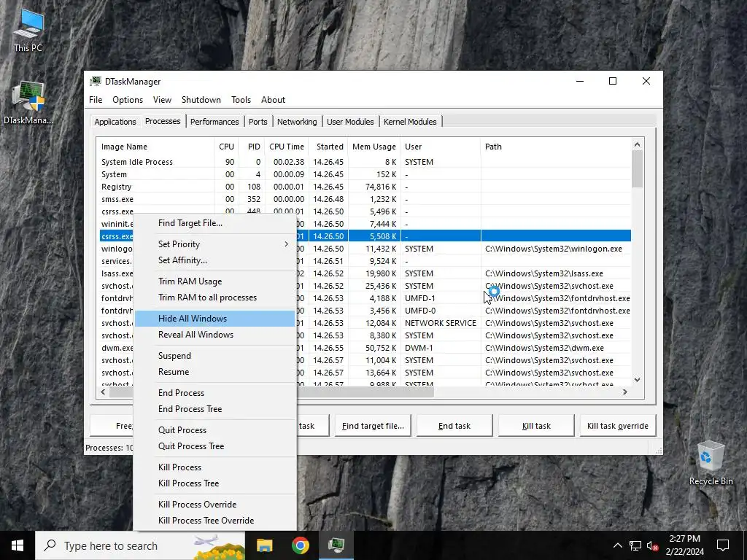This screenshot has height=560, width=747.
Task: Click DTaskManager title bar app icon
Action: coord(96,82)
